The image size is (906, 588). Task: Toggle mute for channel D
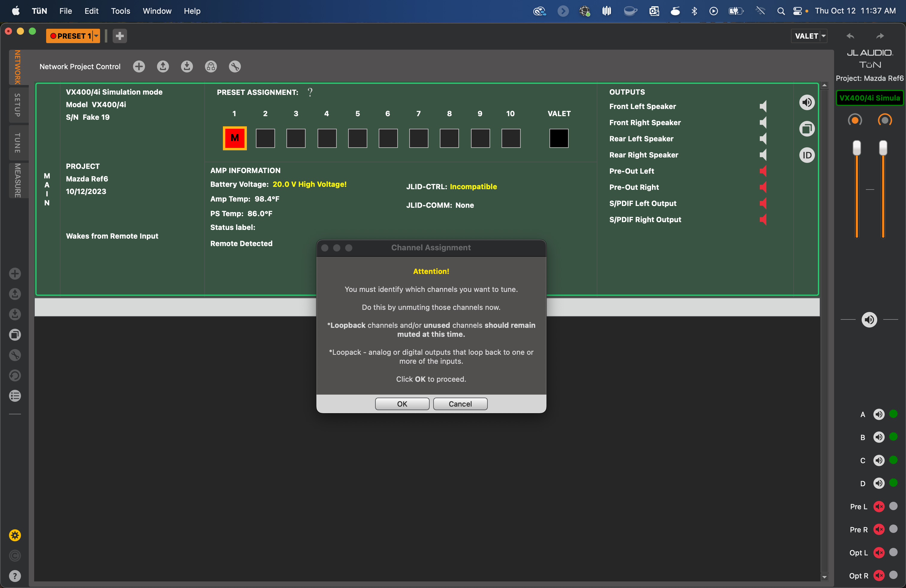[879, 483]
